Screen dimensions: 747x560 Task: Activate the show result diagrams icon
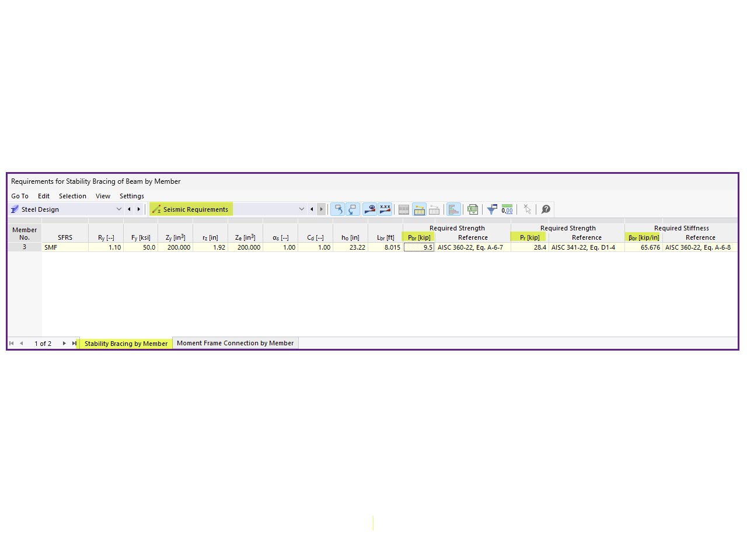(370, 209)
